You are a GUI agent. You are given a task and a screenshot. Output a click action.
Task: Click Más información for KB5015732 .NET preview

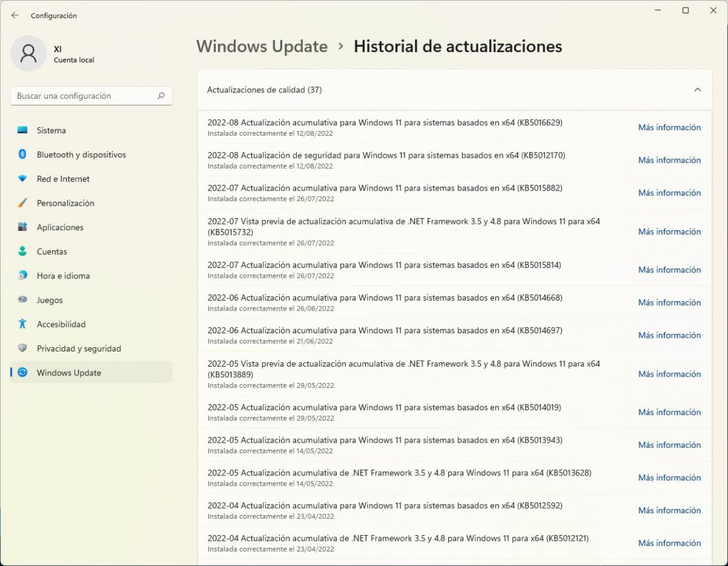coord(669,231)
